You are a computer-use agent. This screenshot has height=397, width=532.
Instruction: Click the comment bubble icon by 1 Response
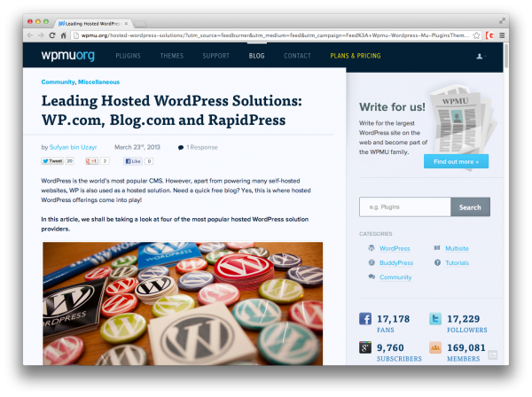[181, 147]
